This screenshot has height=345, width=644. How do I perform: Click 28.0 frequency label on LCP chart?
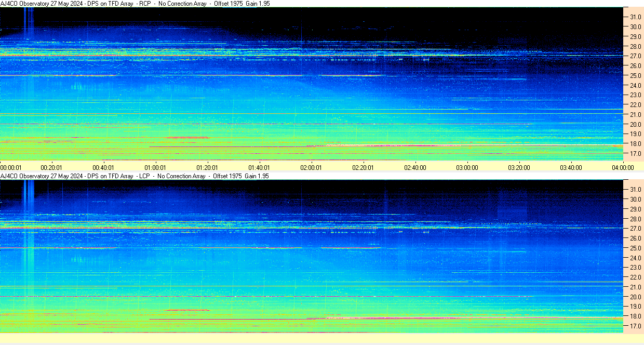point(635,219)
